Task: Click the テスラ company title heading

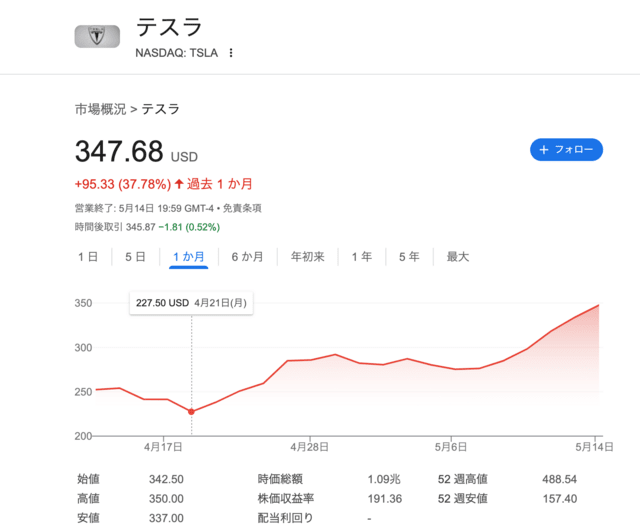Action: (169, 27)
